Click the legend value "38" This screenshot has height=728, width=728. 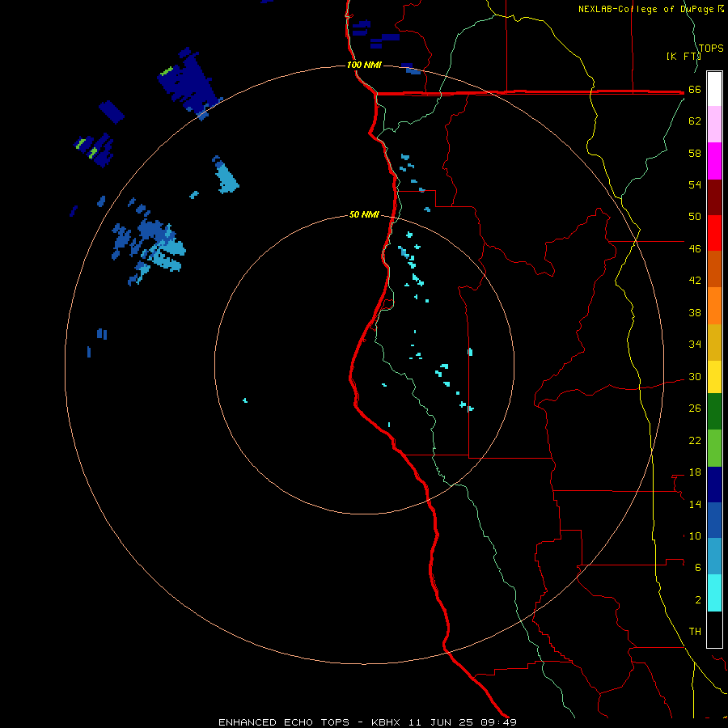[x=695, y=312]
